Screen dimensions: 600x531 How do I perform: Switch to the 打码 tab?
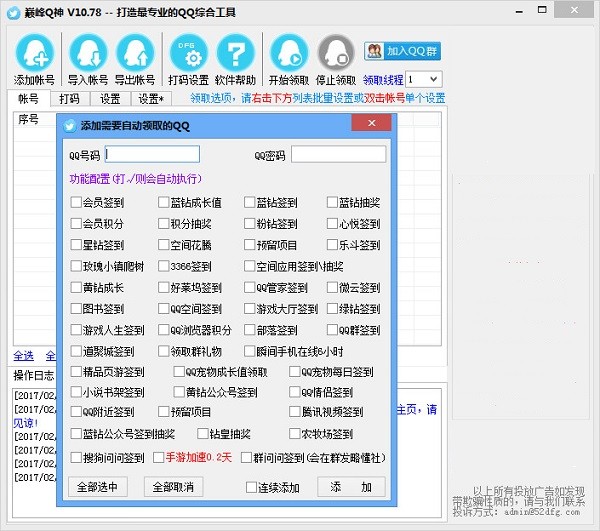coord(70,99)
